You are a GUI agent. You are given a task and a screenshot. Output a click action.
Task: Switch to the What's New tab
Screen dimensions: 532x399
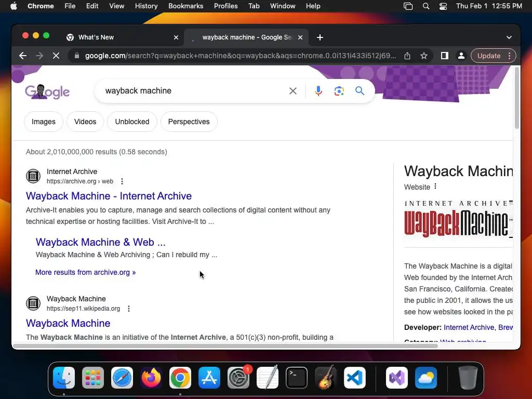coord(122,37)
